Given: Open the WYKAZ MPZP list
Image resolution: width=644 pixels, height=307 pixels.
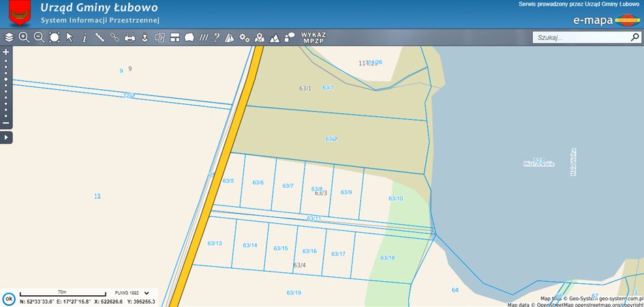Looking at the screenshot, I should [313, 37].
